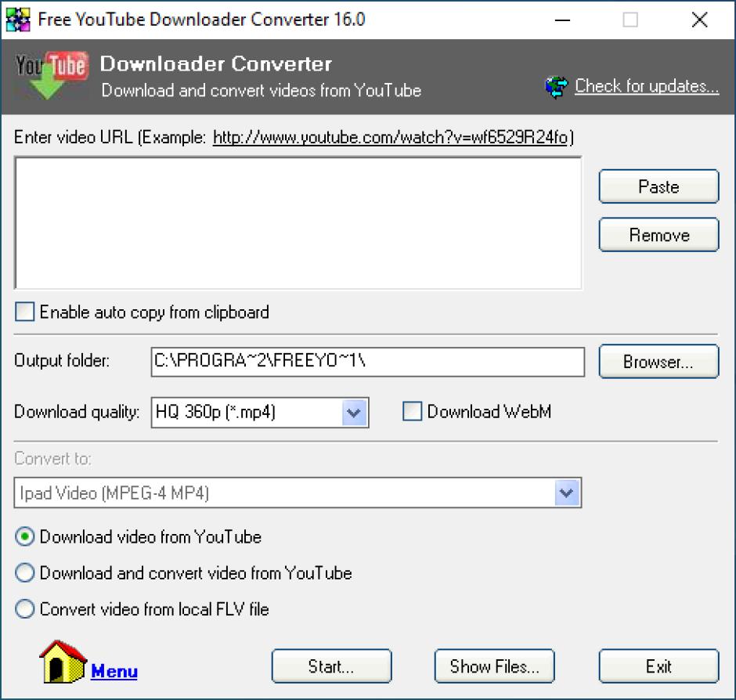Choose Convert video from local FLV file
Viewport: 736px width, 700px height.
[25, 609]
